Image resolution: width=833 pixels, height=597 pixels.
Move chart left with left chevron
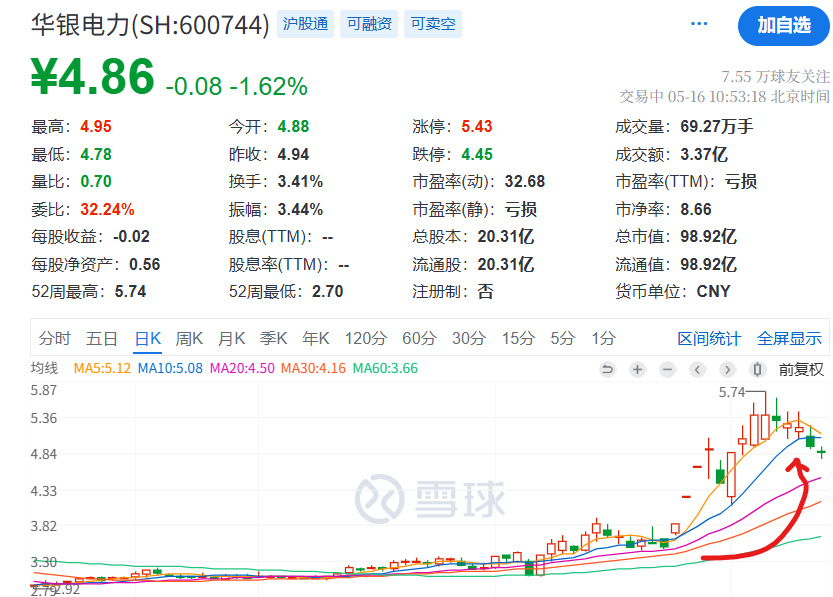698,369
